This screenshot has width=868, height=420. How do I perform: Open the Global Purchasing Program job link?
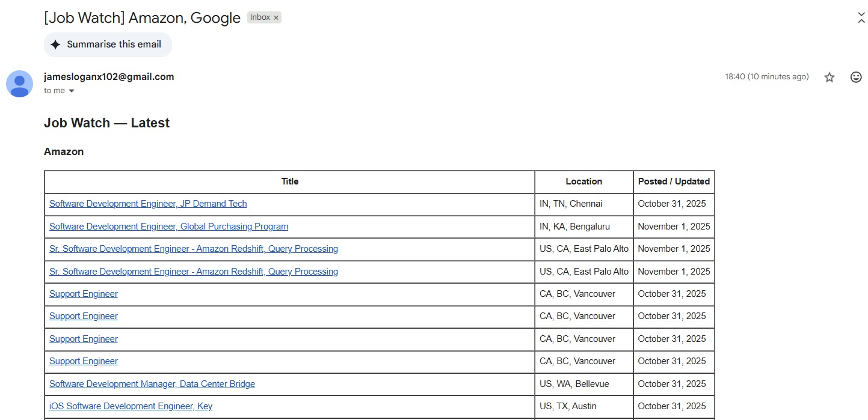(x=168, y=227)
